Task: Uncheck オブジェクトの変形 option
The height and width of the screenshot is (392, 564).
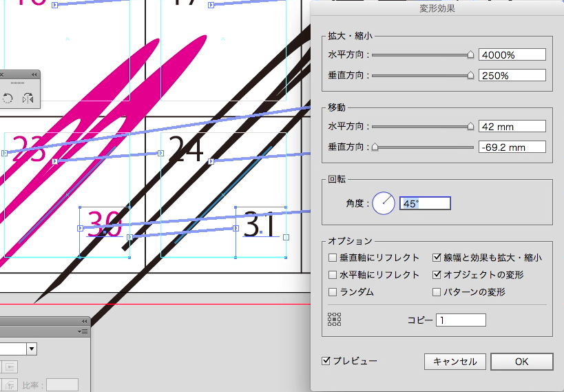Action: coord(437,275)
